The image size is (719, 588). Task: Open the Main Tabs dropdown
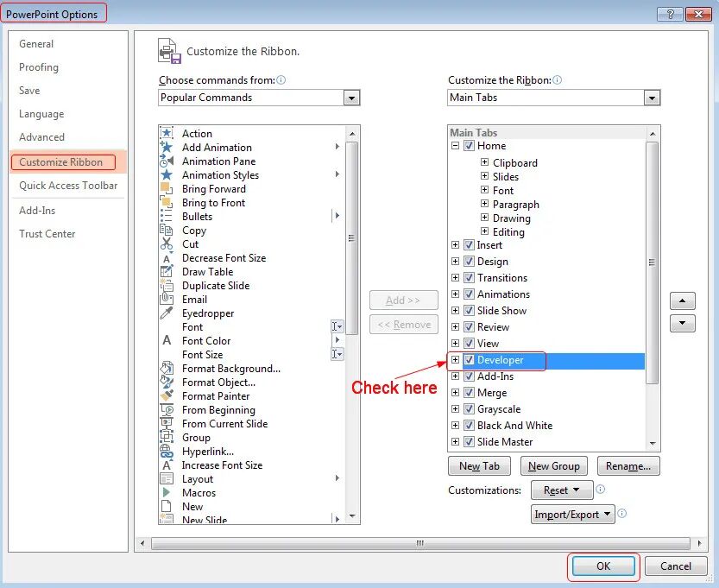tap(652, 98)
